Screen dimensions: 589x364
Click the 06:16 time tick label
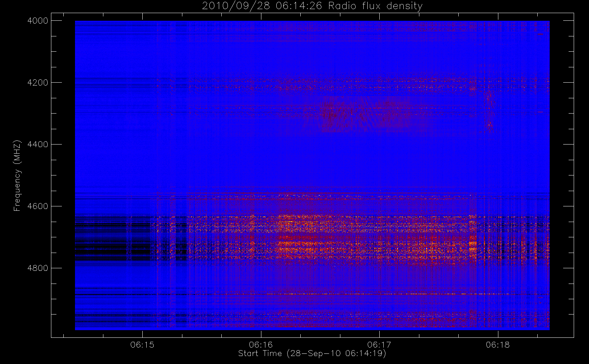click(261, 345)
